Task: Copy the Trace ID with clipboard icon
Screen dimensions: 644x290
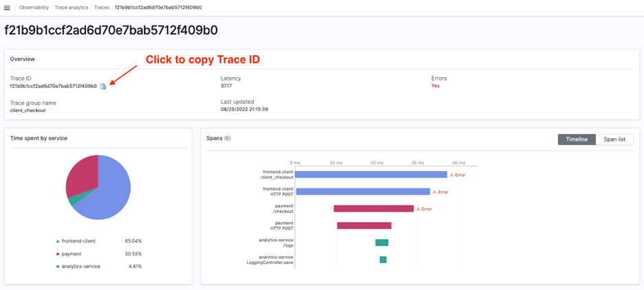Action: [103, 87]
